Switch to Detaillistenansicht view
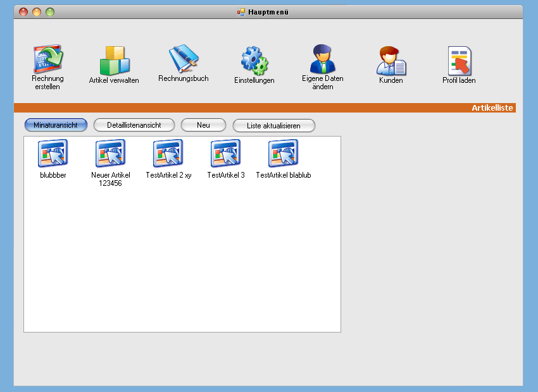Viewport: 538px width, 392px height. [x=134, y=125]
